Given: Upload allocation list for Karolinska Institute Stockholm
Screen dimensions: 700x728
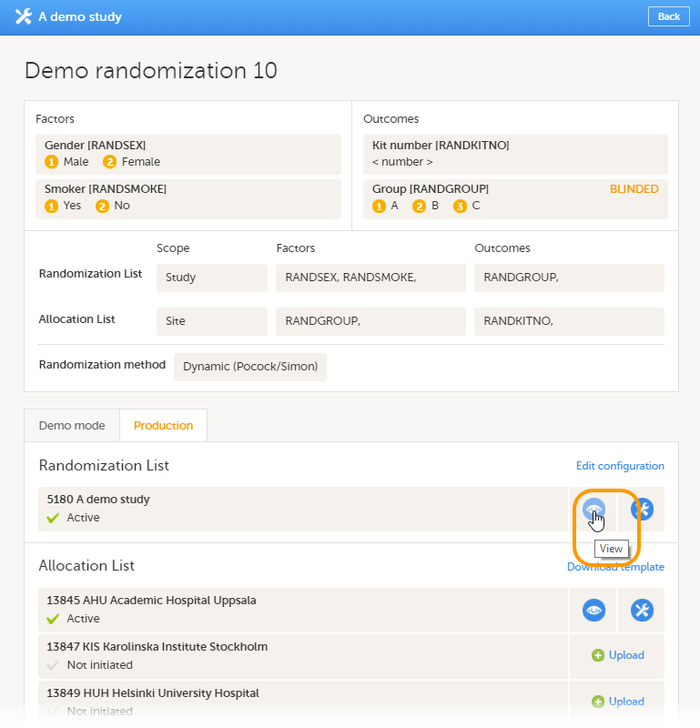Looking at the screenshot, I should pyautogui.click(x=626, y=655).
